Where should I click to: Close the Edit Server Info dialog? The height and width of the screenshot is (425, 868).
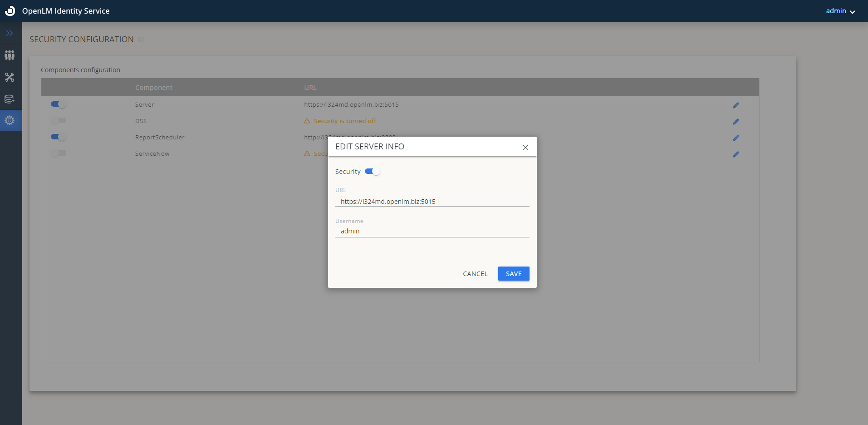point(525,148)
